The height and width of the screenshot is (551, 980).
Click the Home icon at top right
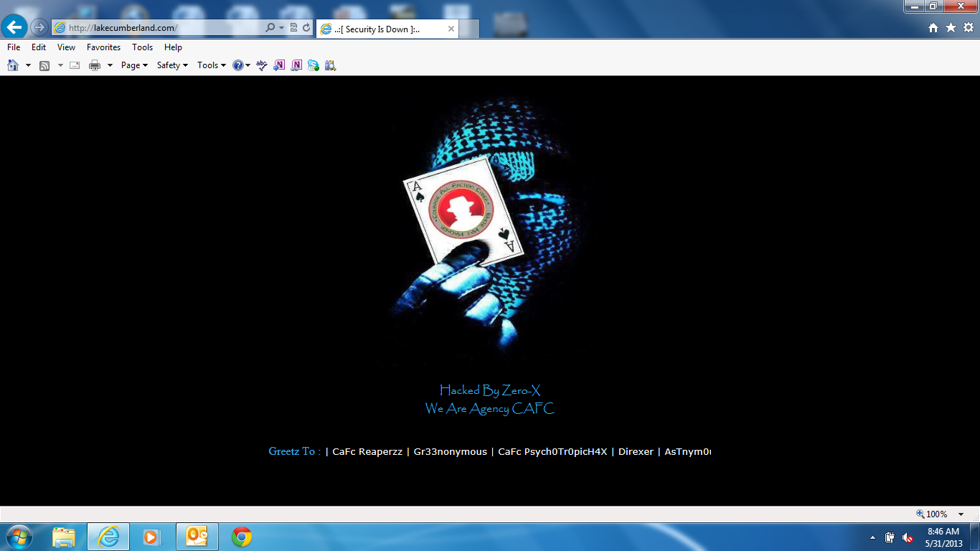(x=933, y=28)
